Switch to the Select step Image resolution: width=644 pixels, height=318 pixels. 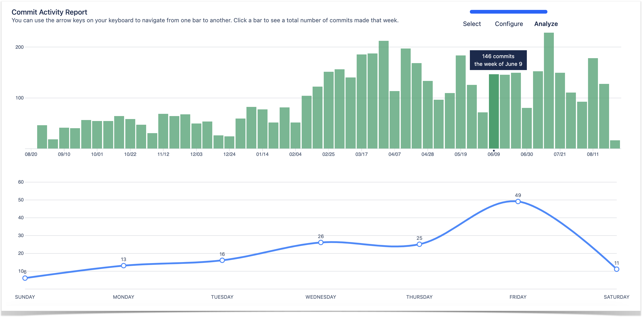(472, 24)
